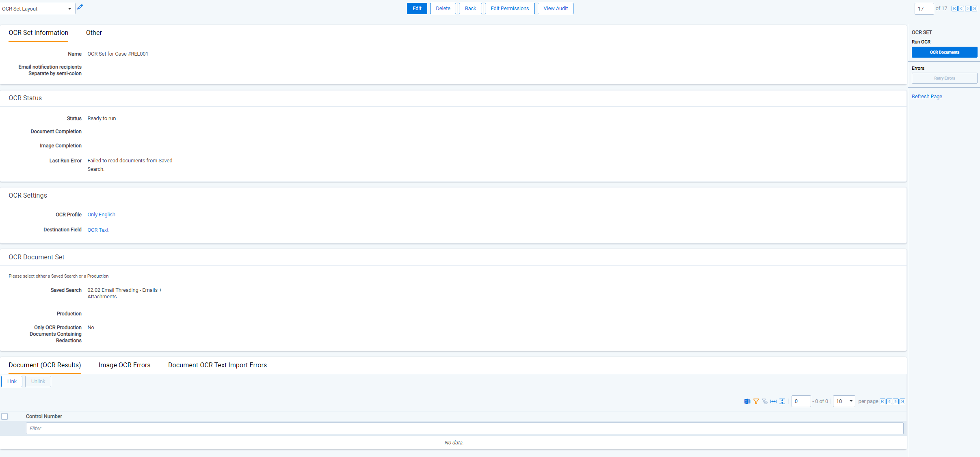Go to next page of results list
The image size is (980, 457).
point(896,401)
